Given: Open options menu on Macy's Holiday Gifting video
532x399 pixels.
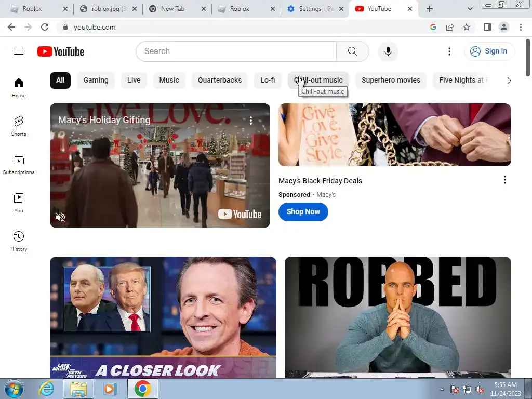Looking at the screenshot, I should tap(251, 121).
